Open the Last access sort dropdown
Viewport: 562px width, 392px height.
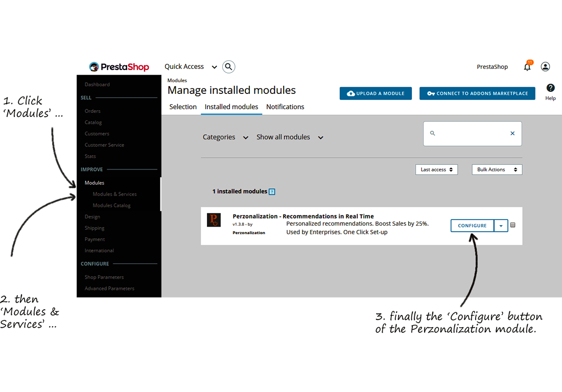tap(436, 169)
